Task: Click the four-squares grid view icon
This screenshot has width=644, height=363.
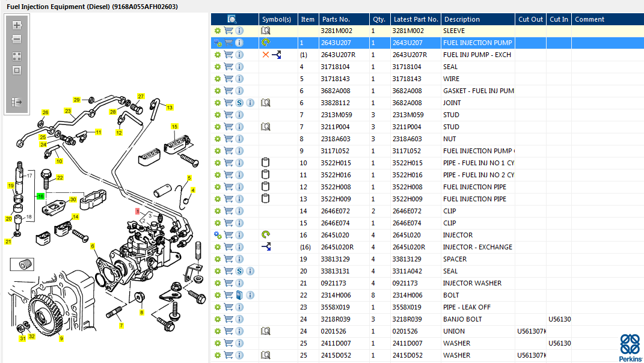Action: coord(17,56)
